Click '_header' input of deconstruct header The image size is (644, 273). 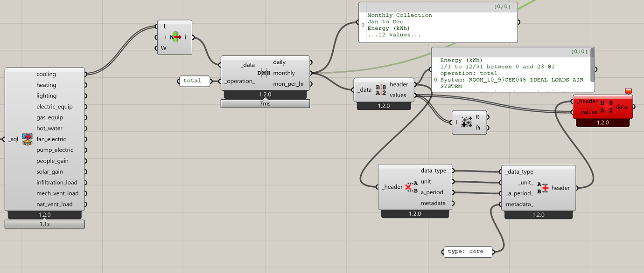click(392, 187)
